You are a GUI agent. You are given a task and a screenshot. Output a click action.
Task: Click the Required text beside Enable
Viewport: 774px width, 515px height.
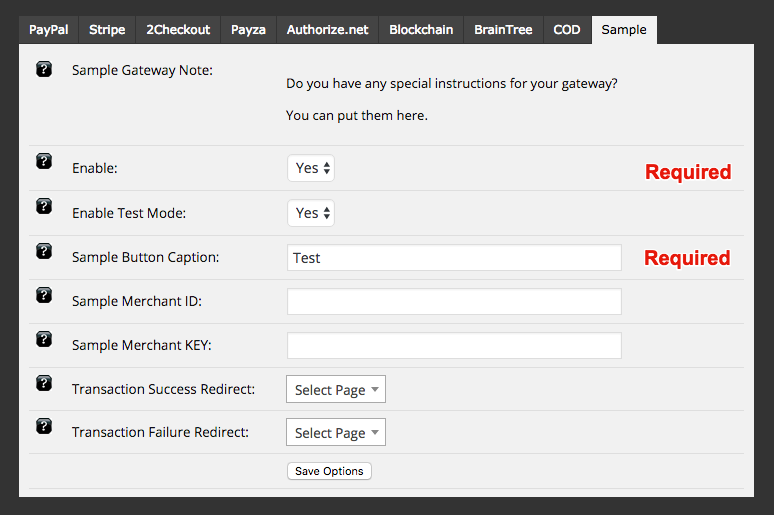tap(688, 172)
